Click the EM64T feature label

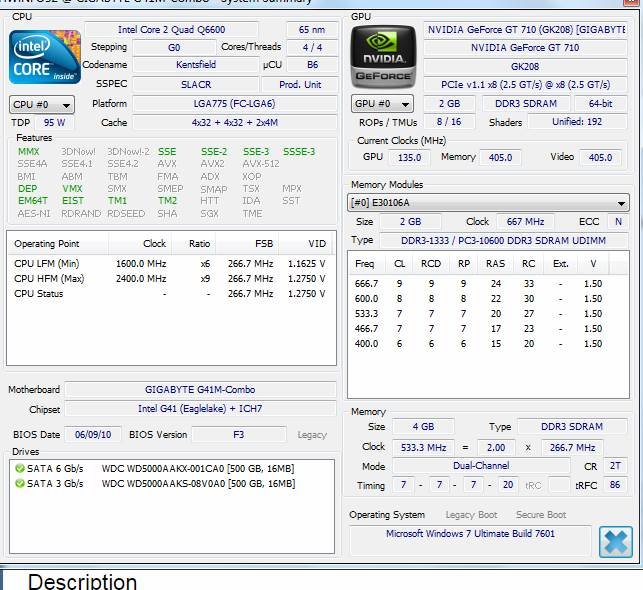(x=33, y=201)
